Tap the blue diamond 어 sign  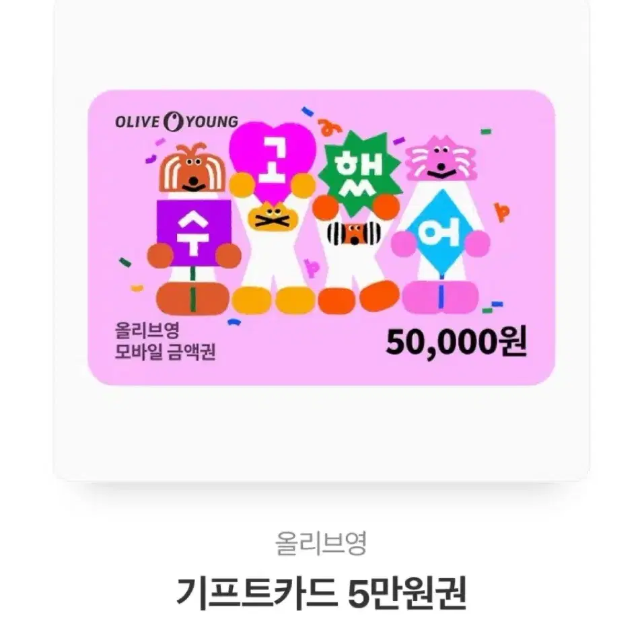pyautogui.click(x=440, y=234)
